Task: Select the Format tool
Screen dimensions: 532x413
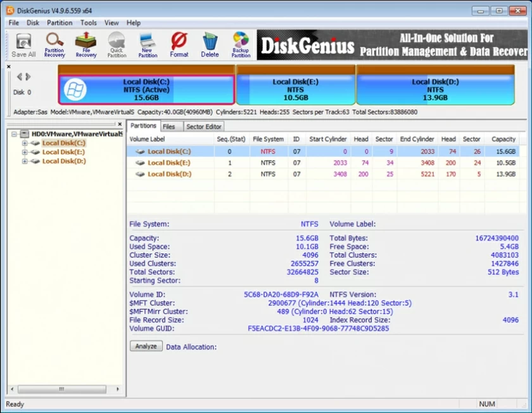Action: click(x=179, y=43)
